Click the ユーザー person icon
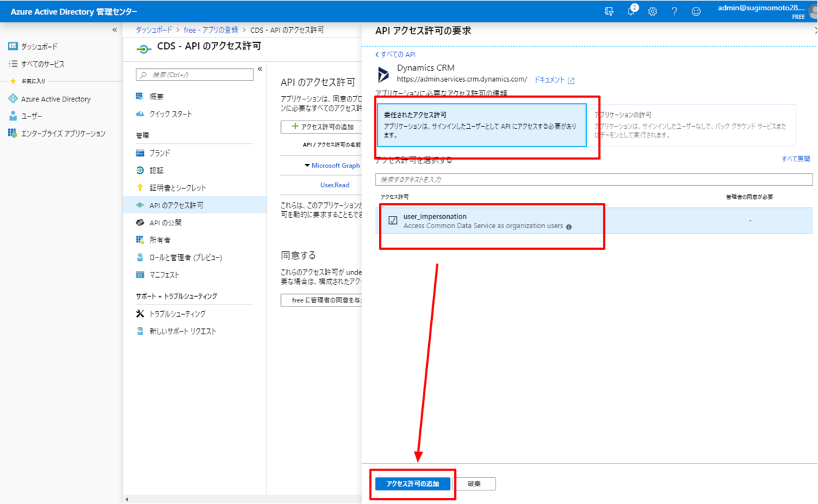818x504 pixels. pos(12,116)
